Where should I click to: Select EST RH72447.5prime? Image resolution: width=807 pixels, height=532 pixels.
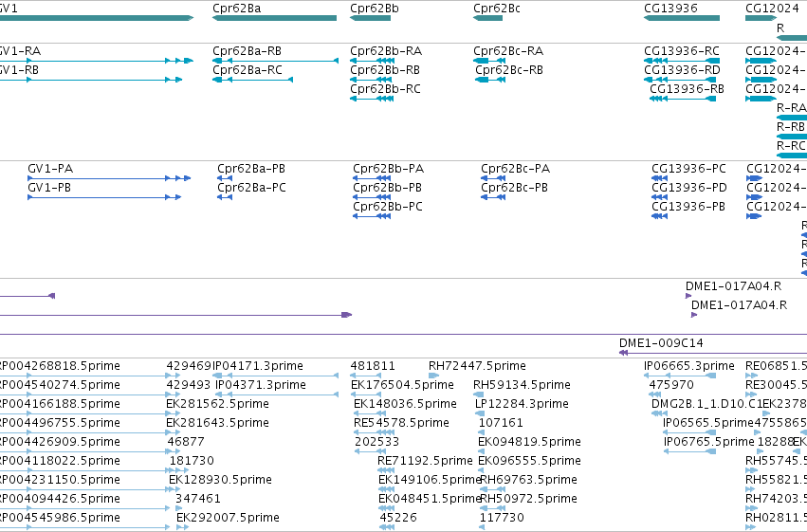[477, 366]
